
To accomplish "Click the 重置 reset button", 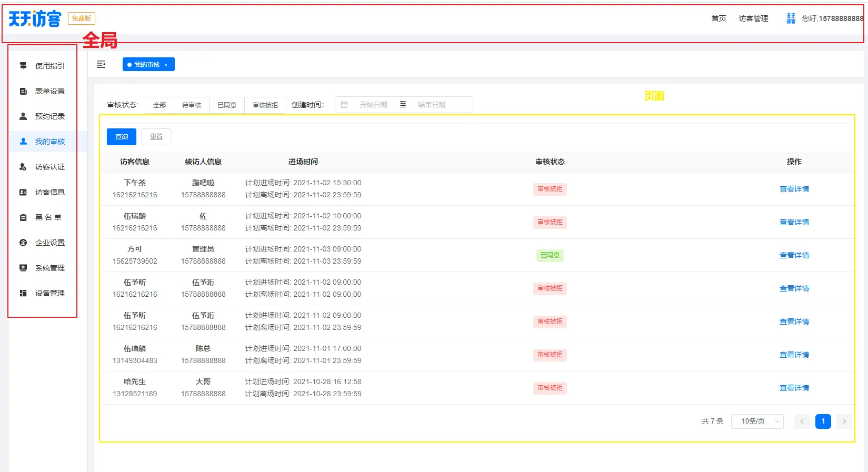I will (156, 137).
